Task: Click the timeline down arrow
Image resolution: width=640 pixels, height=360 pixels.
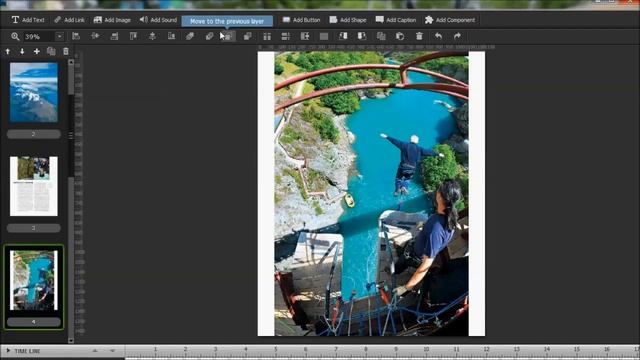Action: click(x=113, y=351)
